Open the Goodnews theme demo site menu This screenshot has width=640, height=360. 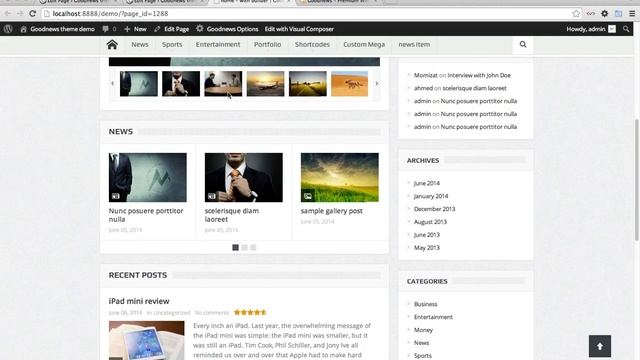coord(58,29)
